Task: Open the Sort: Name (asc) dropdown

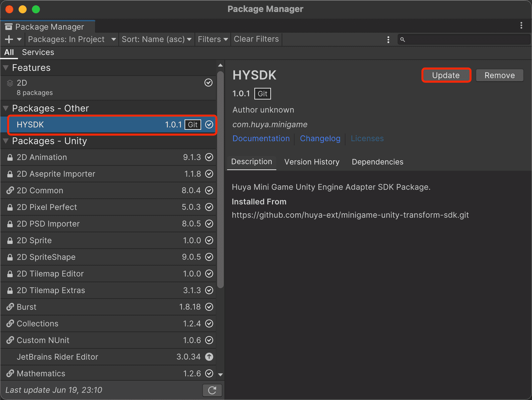Action: [x=156, y=39]
